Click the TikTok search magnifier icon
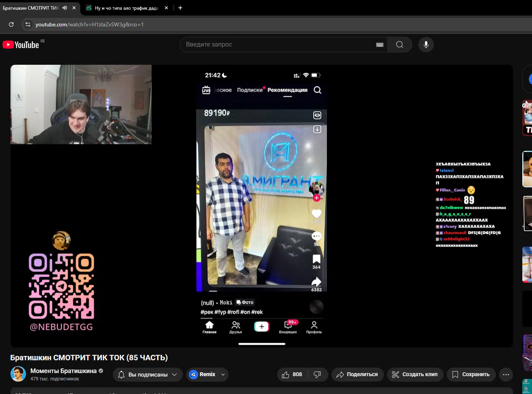532x394 pixels. click(x=318, y=90)
